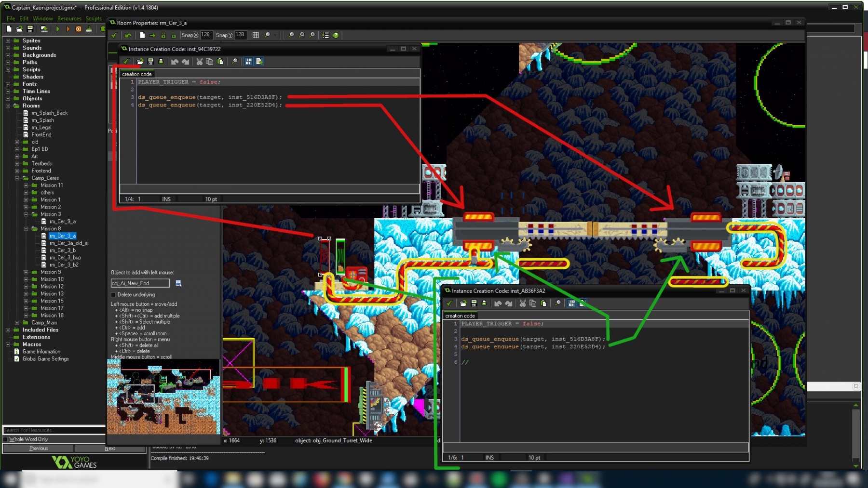Open the Scripts menu

94,19
